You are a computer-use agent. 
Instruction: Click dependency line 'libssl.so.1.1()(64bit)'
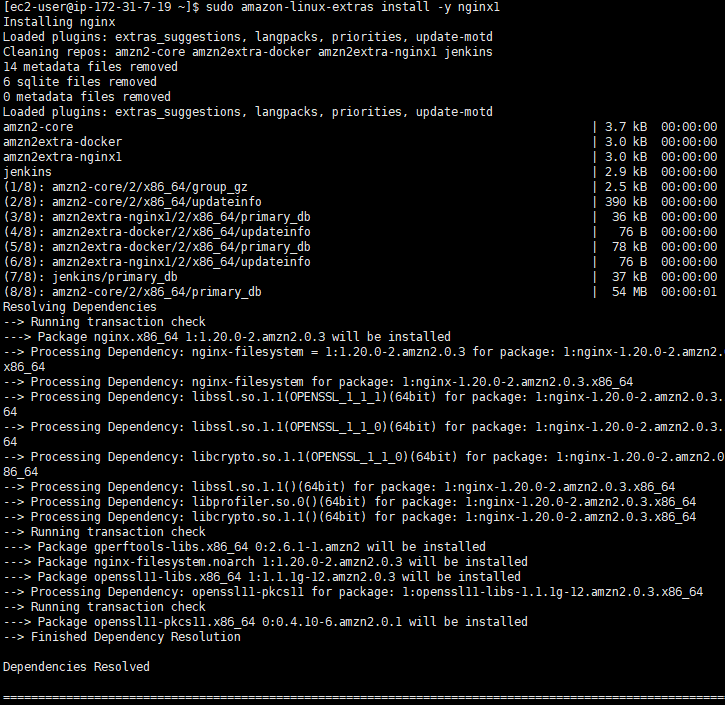pos(339,487)
